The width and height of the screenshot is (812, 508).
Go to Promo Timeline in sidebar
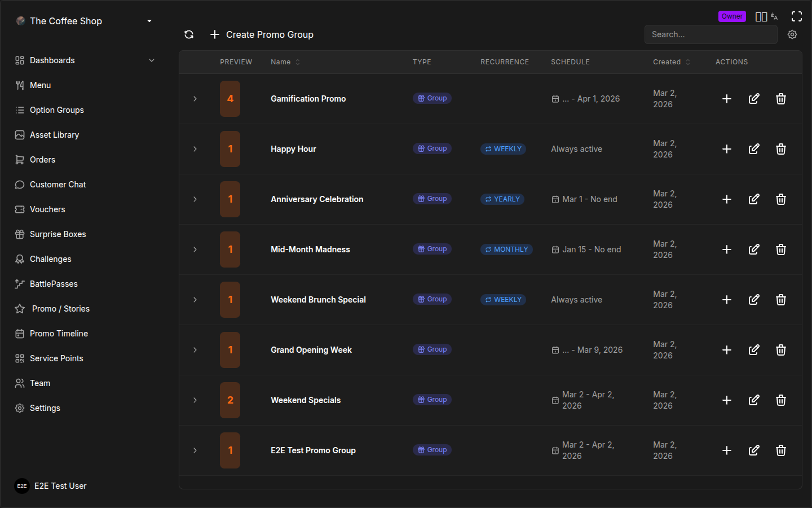pos(59,334)
